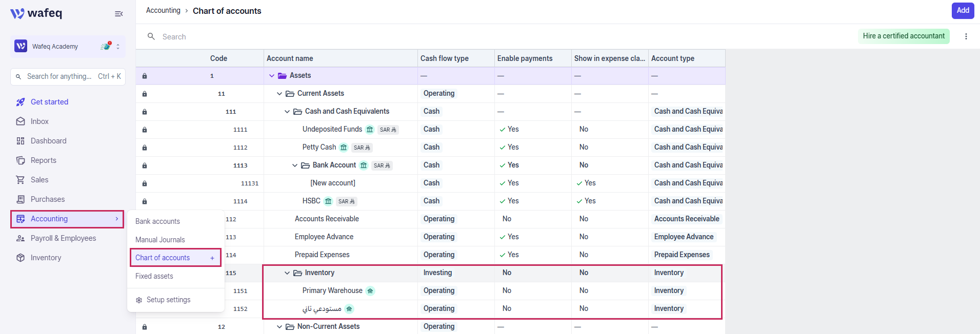Image resolution: width=980 pixels, height=334 pixels.
Task: Open Setup settings in the submenu
Action: pyautogui.click(x=168, y=300)
